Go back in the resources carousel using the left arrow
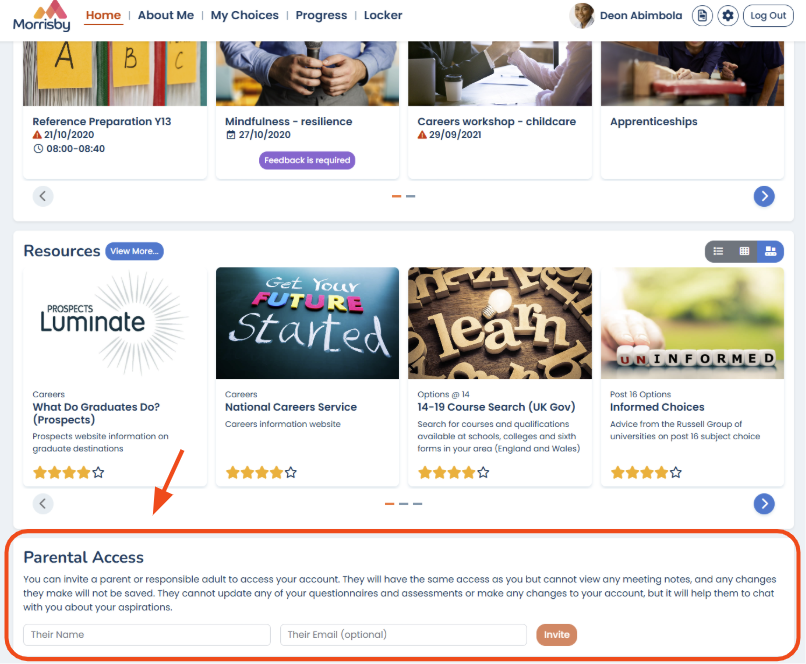Image resolution: width=806 pixels, height=664 pixels. point(43,504)
